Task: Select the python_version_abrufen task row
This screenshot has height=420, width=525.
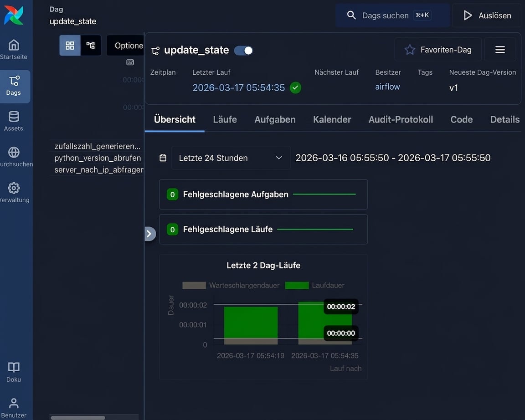Action: pos(97,158)
